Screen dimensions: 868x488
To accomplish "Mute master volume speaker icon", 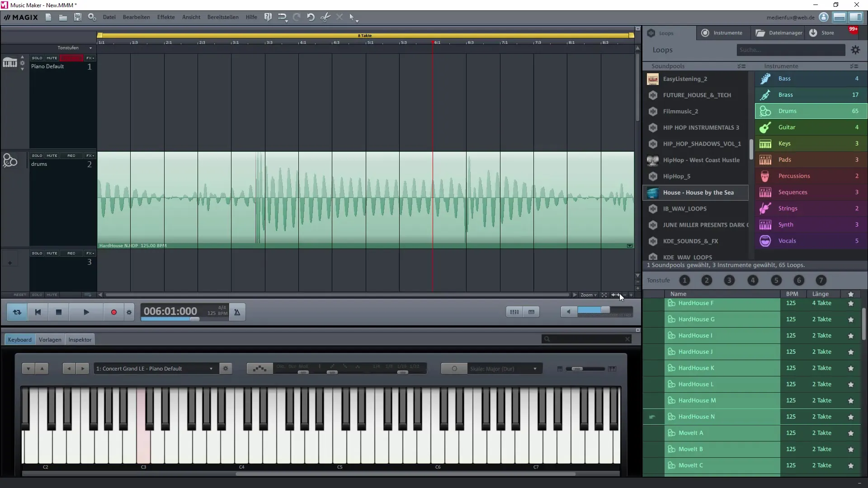I will [569, 312].
